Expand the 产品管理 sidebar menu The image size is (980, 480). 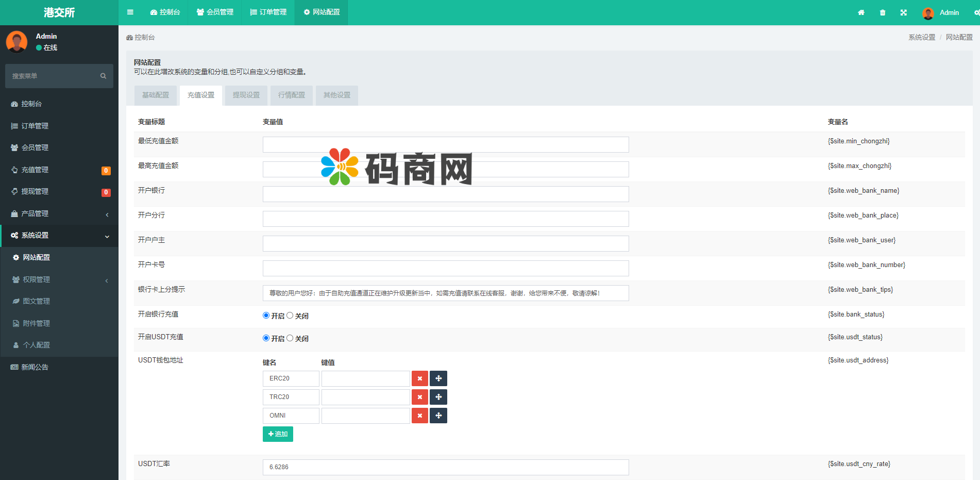pos(59,213)
